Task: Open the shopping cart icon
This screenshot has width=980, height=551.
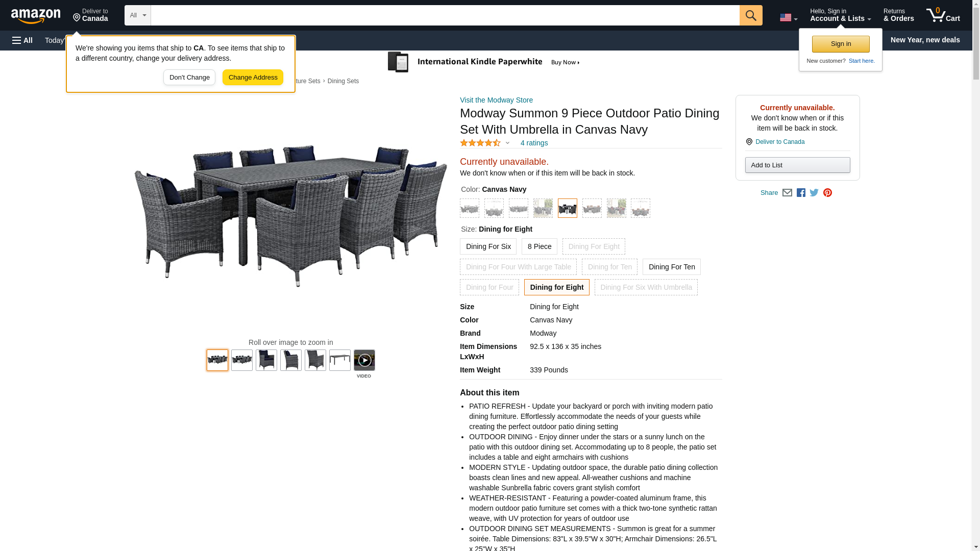Action: pyautogui.click(x=943, y=15)
